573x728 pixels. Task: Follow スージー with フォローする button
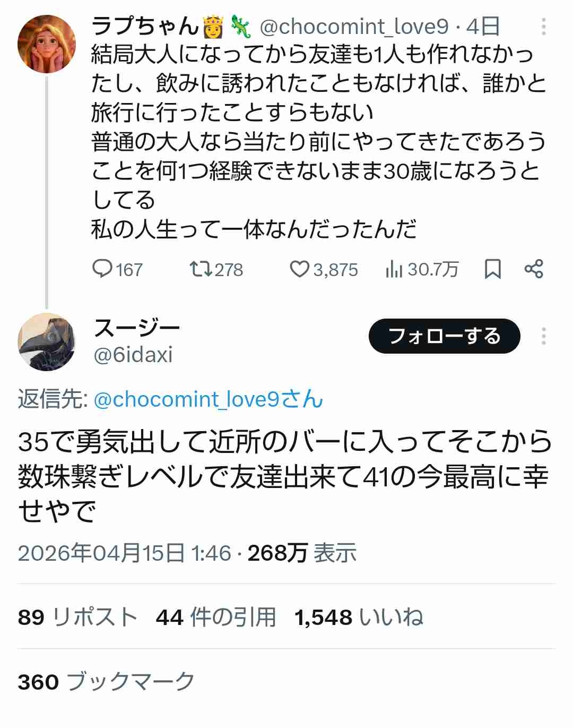coord(444,336)
